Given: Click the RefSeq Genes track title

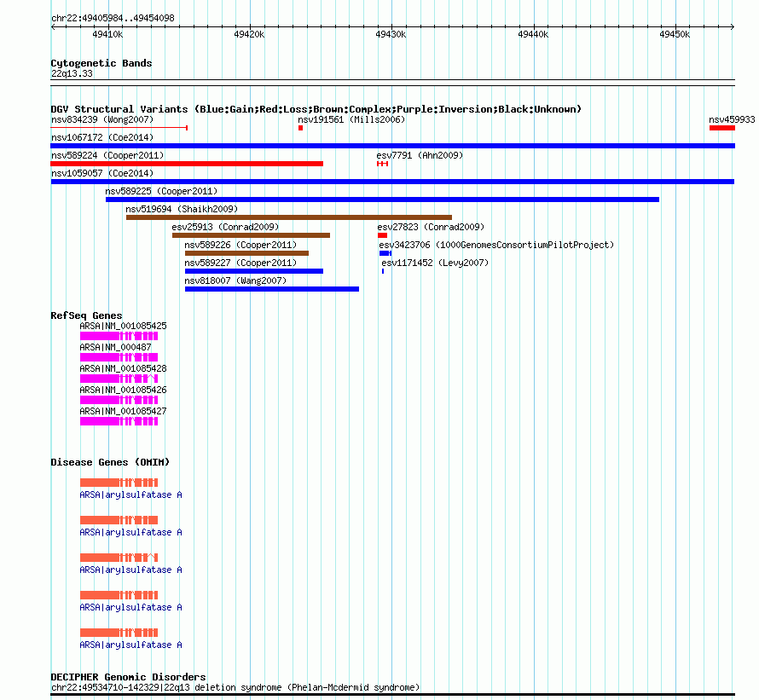Looking at the screenshot, I should coord(86,315).
